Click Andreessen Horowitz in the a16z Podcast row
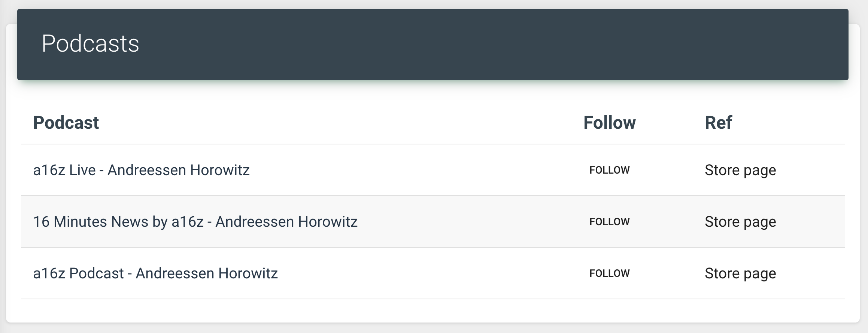 pyautogui.click(x=207, y=274)
